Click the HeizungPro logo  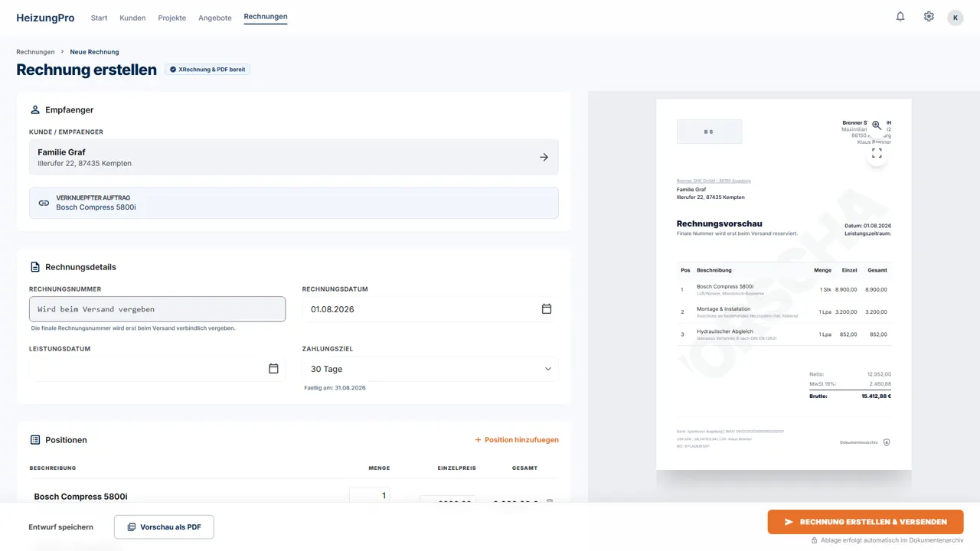pyautogui.click(x=45, y=18)
